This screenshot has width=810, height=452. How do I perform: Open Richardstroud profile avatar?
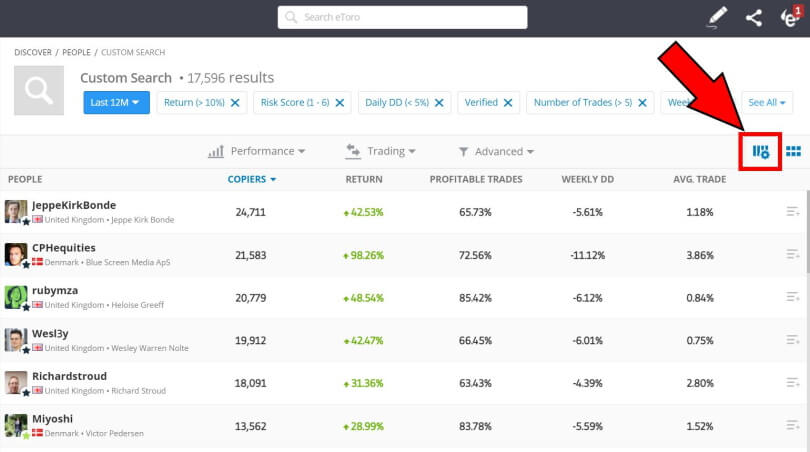[15, 383]
